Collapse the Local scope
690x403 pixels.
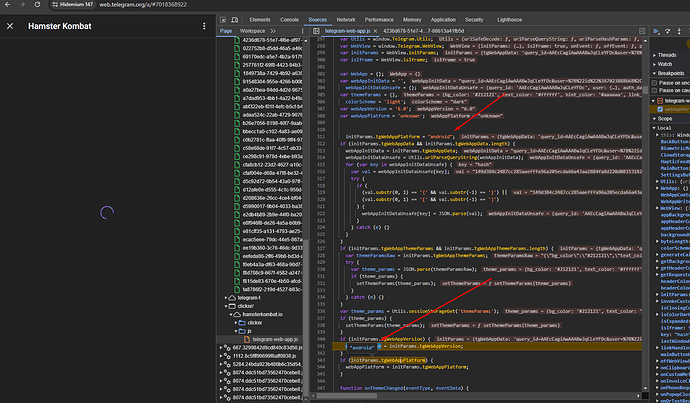pyautogui.click(x=654, y=128)
